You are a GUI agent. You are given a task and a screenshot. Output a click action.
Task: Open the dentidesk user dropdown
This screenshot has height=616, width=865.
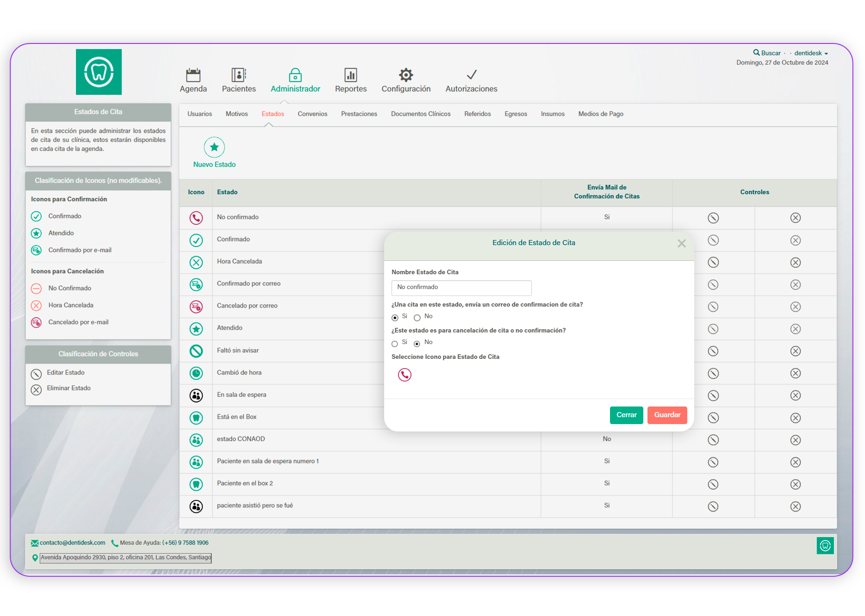click(x=811, y=53)
